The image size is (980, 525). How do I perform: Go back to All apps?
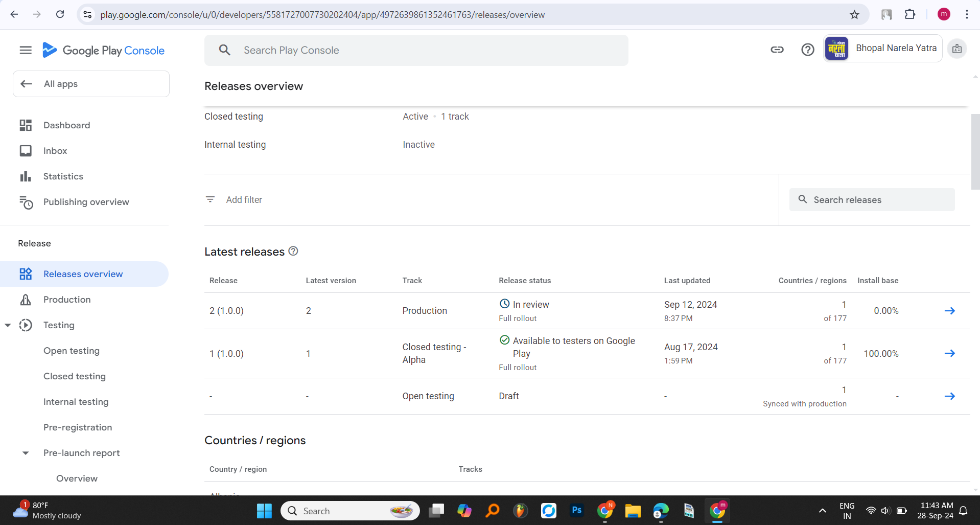tap(91, 84)
